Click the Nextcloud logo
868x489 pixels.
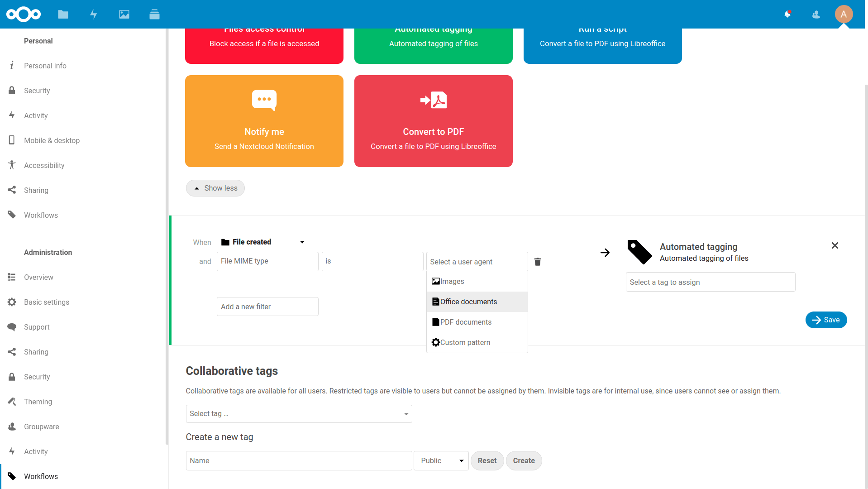coord(23,14)
